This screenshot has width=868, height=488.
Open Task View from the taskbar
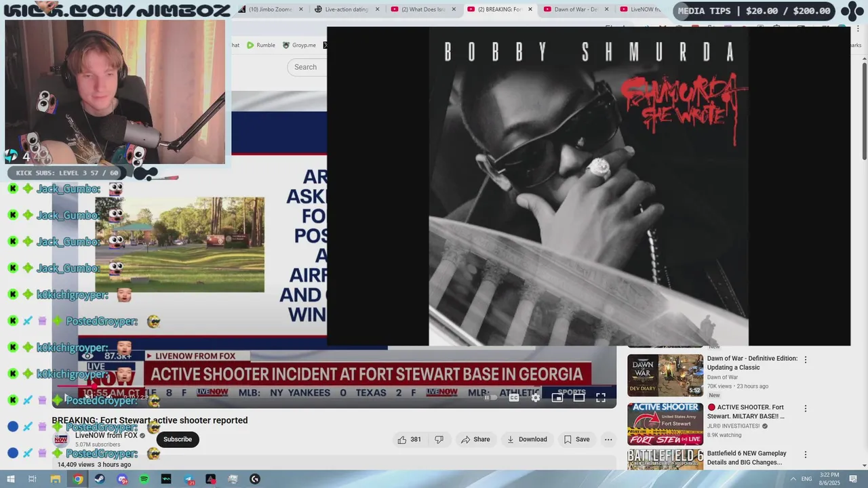coord(32,479)
